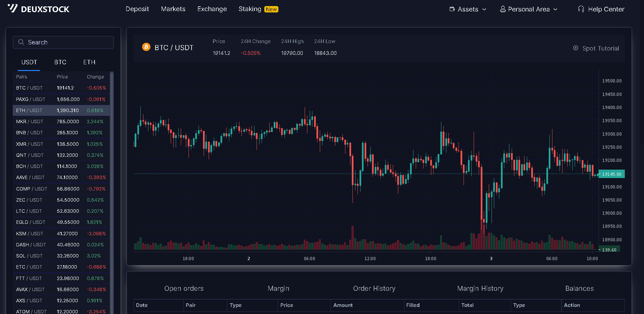Open the Staking page
This screenshot has width=644, height=314.
[250, 9]
